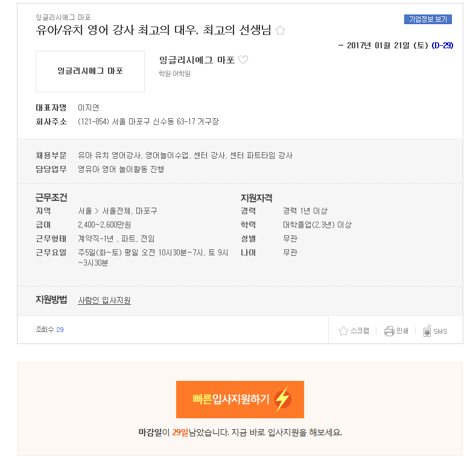The width and height of the screenshot is (476, 469).
Task: Click the lightning bolt icon on apply button
Action: click(282, 399)
